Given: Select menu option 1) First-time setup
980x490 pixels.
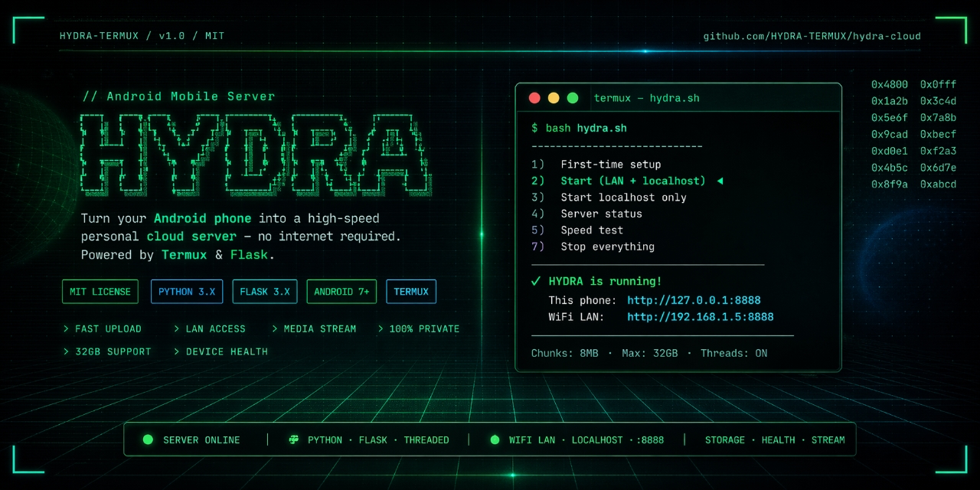Looking at the screenshot, I should (596, 165).
